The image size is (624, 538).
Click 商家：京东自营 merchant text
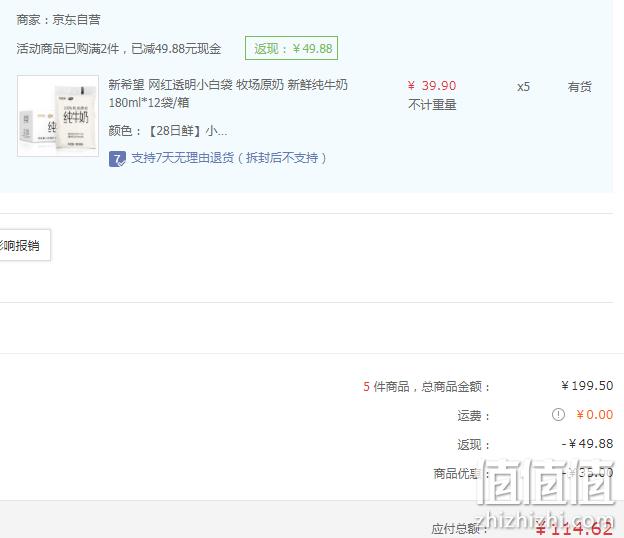58,19
